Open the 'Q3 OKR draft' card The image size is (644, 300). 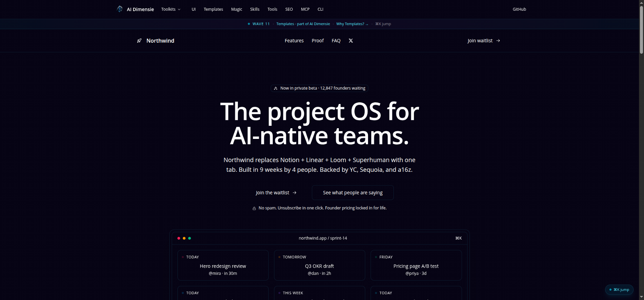320,265
